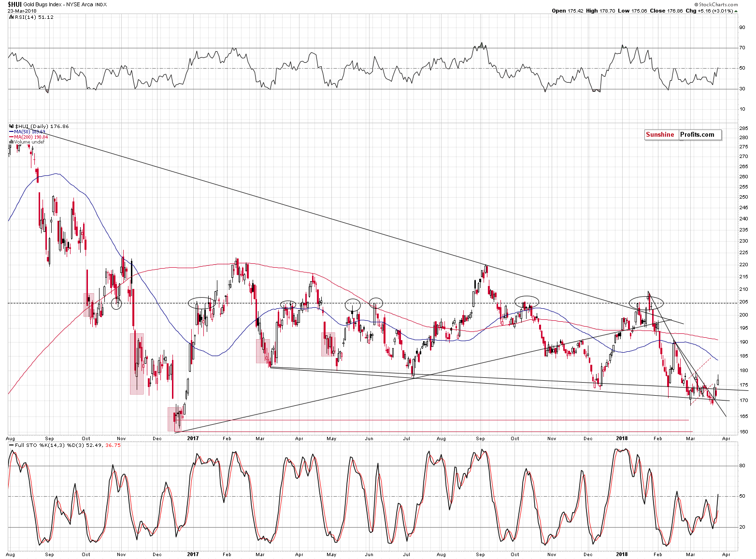Click the '220' price axis label
The width and height of the screenshot is (756, 559).
coord(743,265)
